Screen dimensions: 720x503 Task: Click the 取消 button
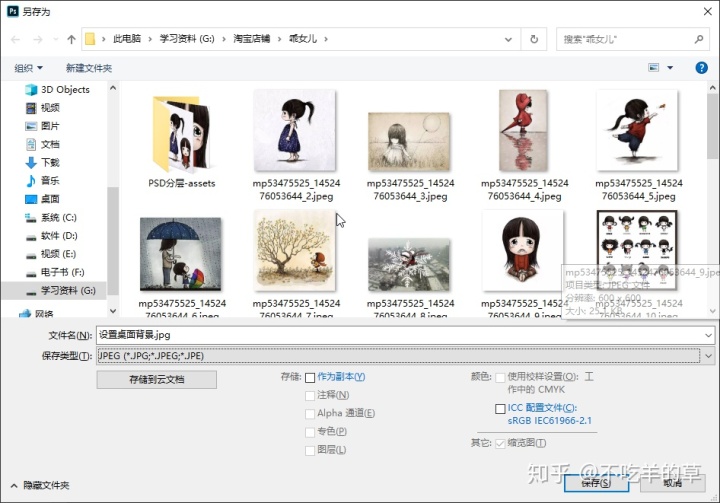point(673,483)
